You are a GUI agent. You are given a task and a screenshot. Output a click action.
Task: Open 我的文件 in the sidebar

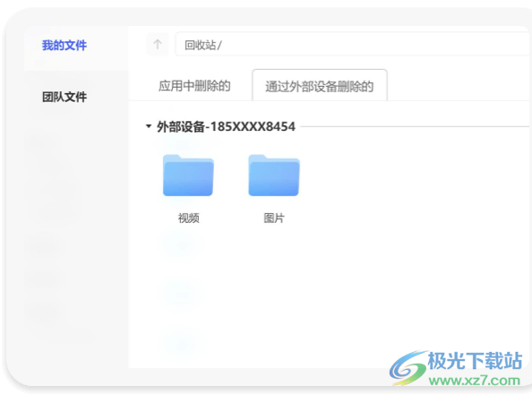click(x=64, y=45)
